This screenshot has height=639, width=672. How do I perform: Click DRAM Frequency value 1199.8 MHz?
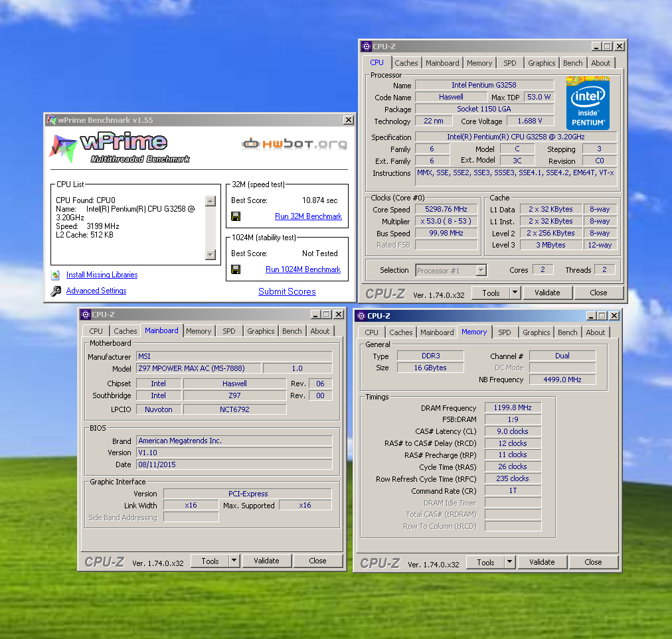click(513, 407)
